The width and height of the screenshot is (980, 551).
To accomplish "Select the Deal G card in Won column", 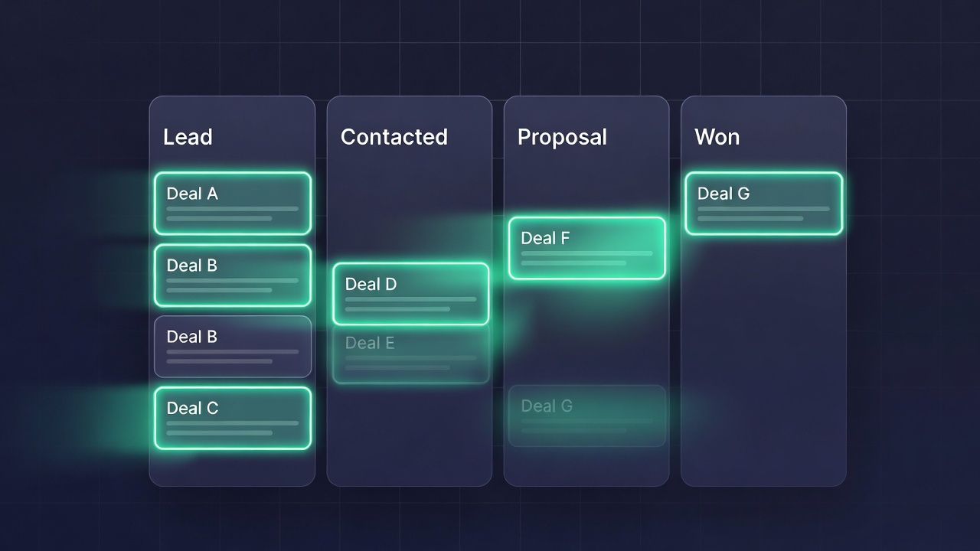I will tap(763, 203).
